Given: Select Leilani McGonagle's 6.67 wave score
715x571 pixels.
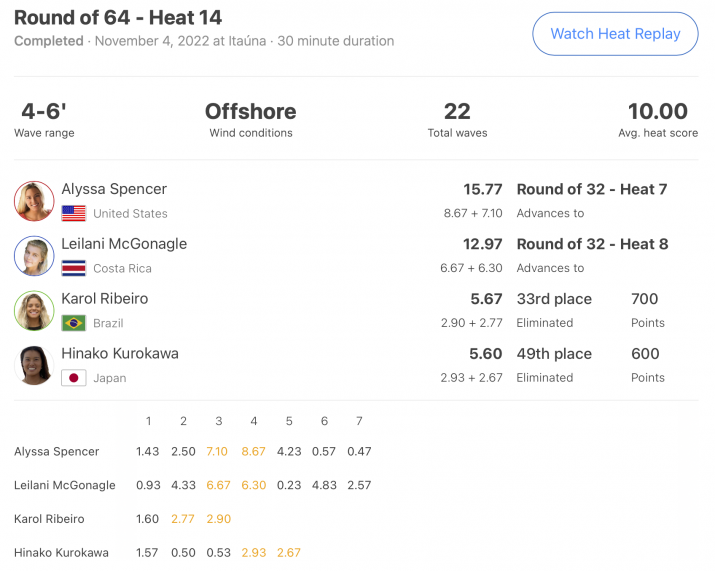Looking at the screenshot, I should pos(218,485).
